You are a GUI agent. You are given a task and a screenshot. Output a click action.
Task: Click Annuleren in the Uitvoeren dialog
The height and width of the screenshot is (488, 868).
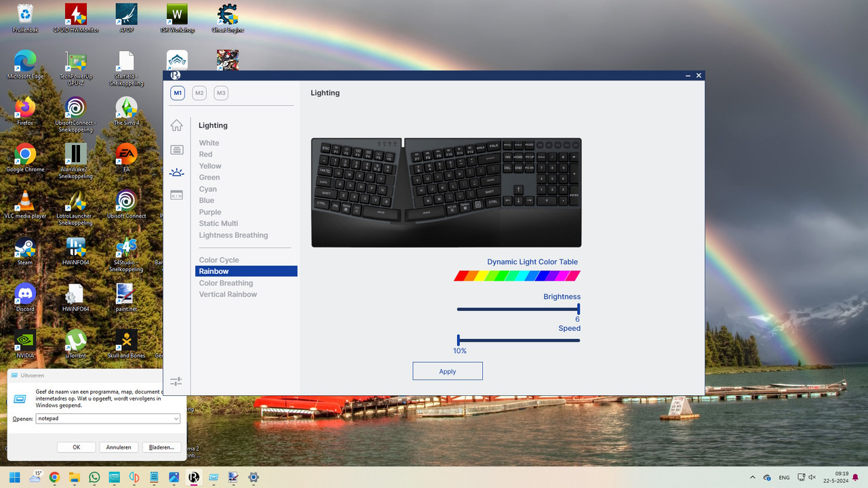[119, 447]
